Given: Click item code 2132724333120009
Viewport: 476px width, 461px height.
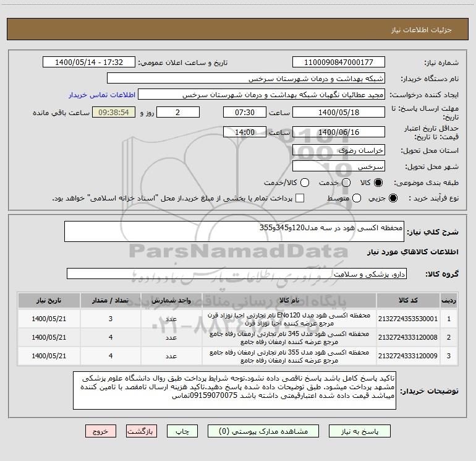Looking at the screenshot, I should pos(408,356).
